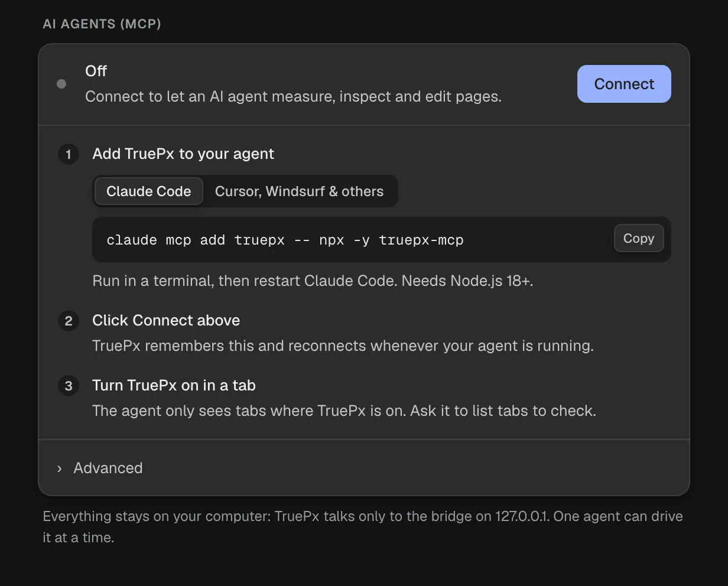Click the command text 'claude mcp add truepx'
Image resolution: width=728 pixels, height=586 pixels.
pyautogui.click(x=196, y=240)
